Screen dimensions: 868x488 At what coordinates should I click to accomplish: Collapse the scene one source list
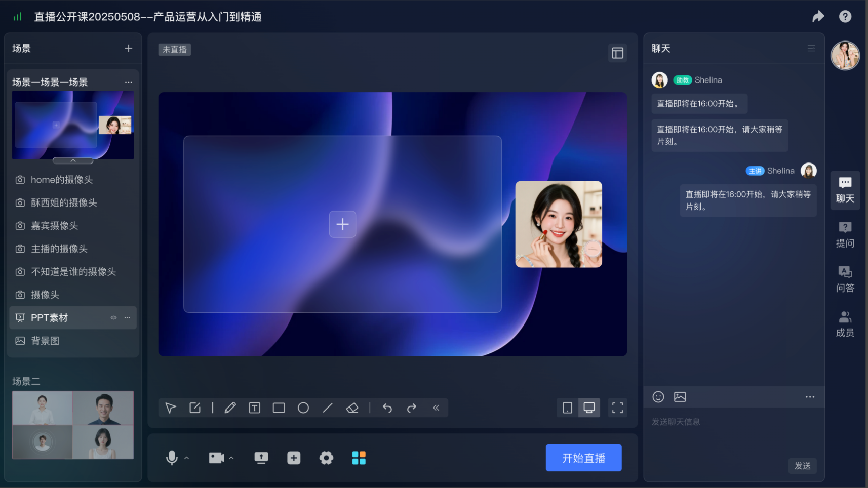pos(73,161)
